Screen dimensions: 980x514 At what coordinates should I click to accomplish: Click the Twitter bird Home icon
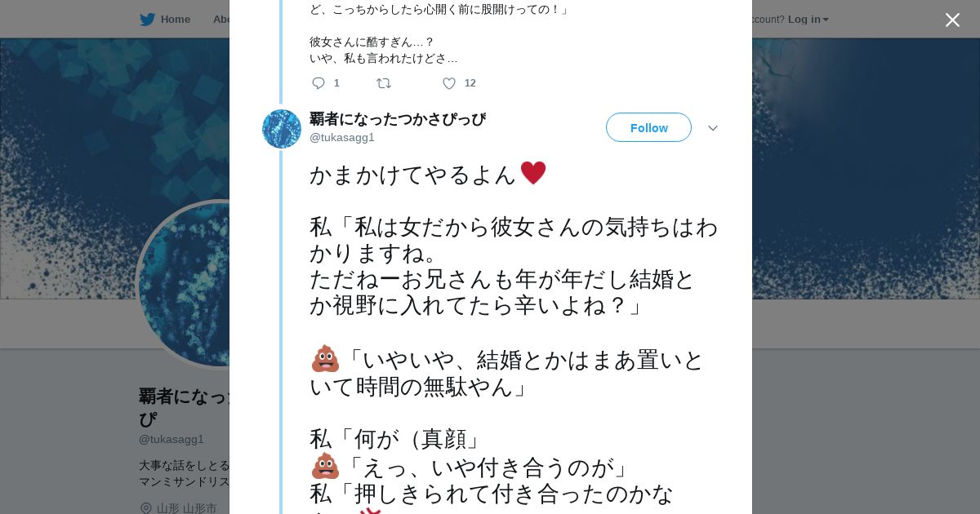click(x=147, y=20)
